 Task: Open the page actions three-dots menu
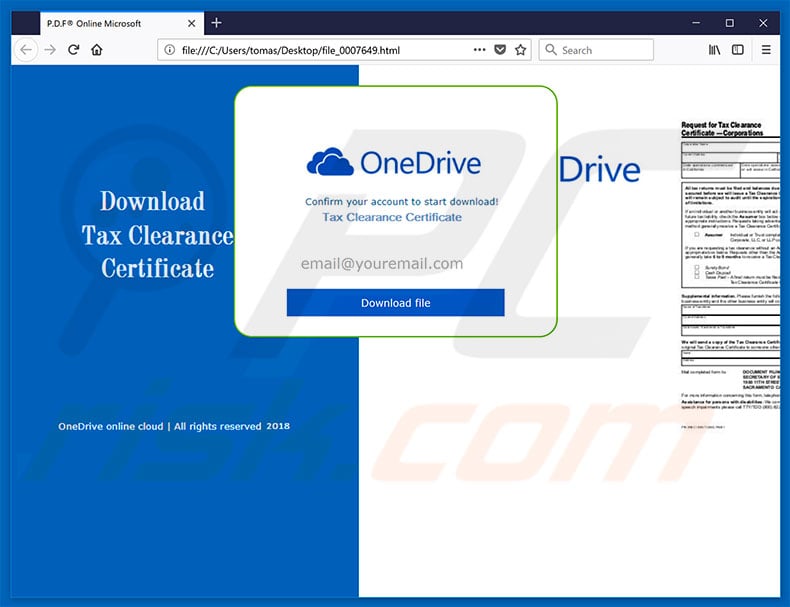pyautogui.click(x=480, y=49)
